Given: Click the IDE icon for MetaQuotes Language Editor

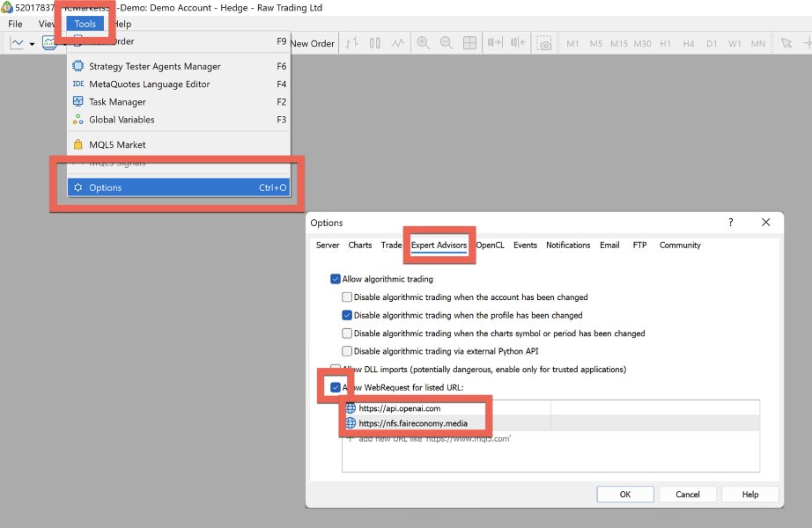Looking at the screenshot, I should (78, 84).
